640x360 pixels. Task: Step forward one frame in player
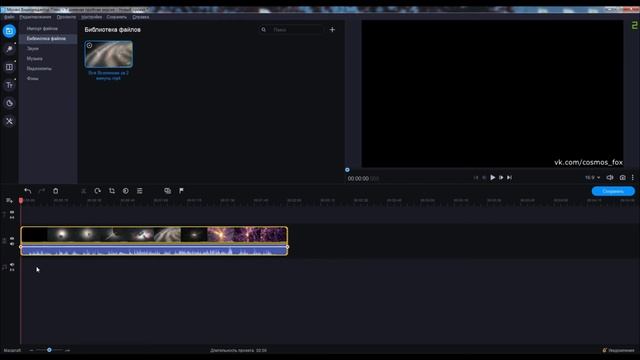point(501,178)
